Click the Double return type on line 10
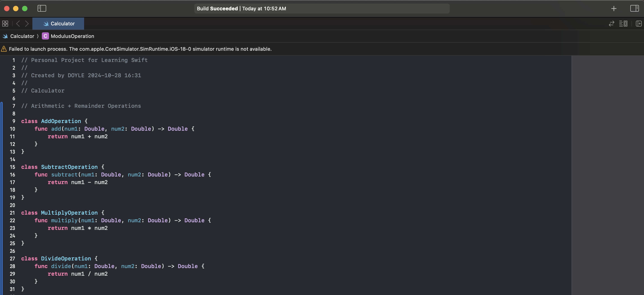Viewport: 644px width, 295px height. (177, 129)
